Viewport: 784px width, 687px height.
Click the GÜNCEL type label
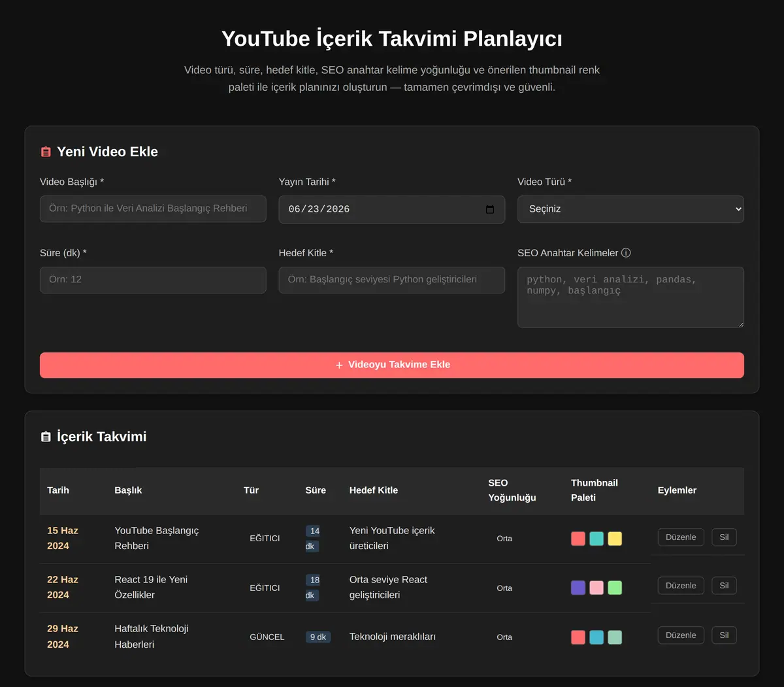(267, 637)
